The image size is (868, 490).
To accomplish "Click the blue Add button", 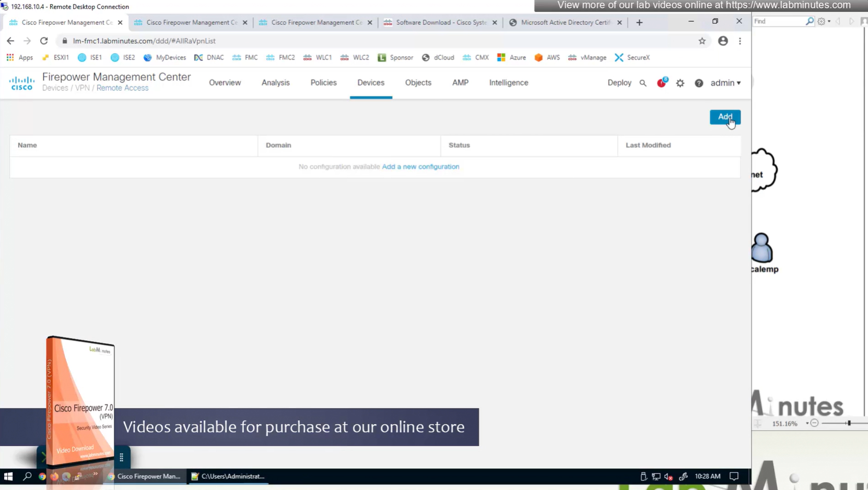I will 724,117.
